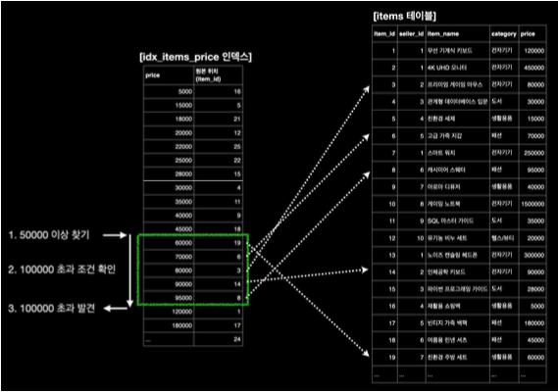Viewport: 558px width, 392px height.
Task: Click the 1500000 price cell
Action: pyautogui.click(x=533, y=204)
